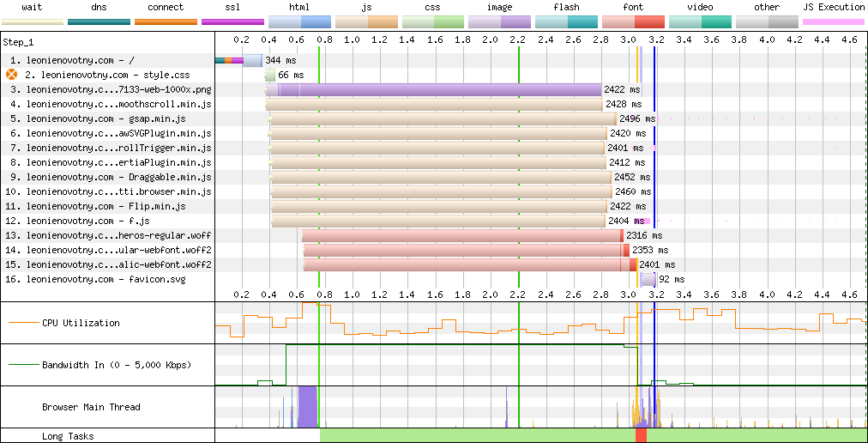Click the 2428 ms timing label

click(x=624, y=104)
